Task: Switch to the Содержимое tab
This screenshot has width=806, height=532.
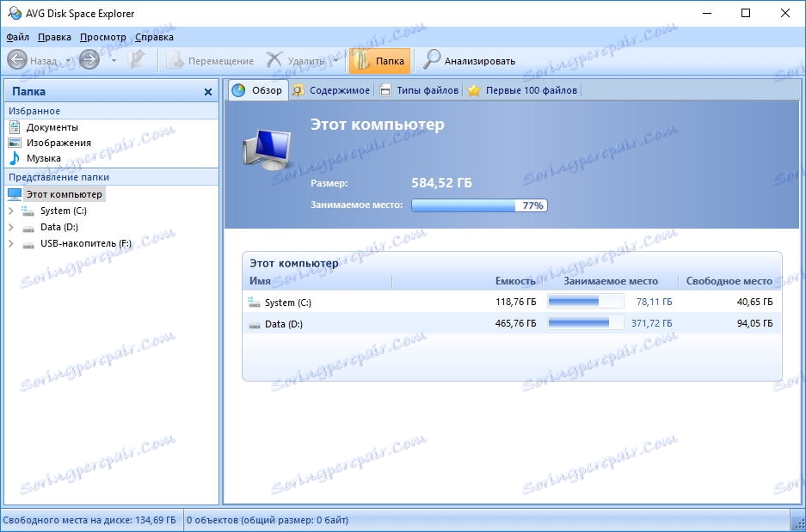Action: coord(331,90)
